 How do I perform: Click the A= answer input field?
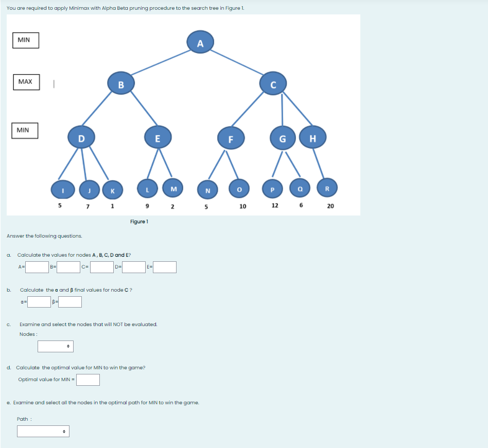(x=37, y=267)
